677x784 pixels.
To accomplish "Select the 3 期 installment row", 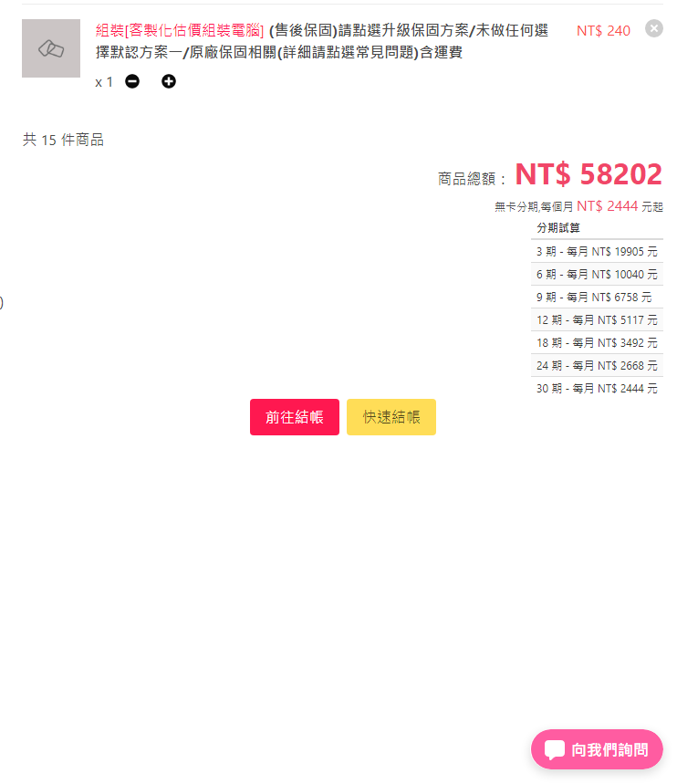I will (597, 252).
